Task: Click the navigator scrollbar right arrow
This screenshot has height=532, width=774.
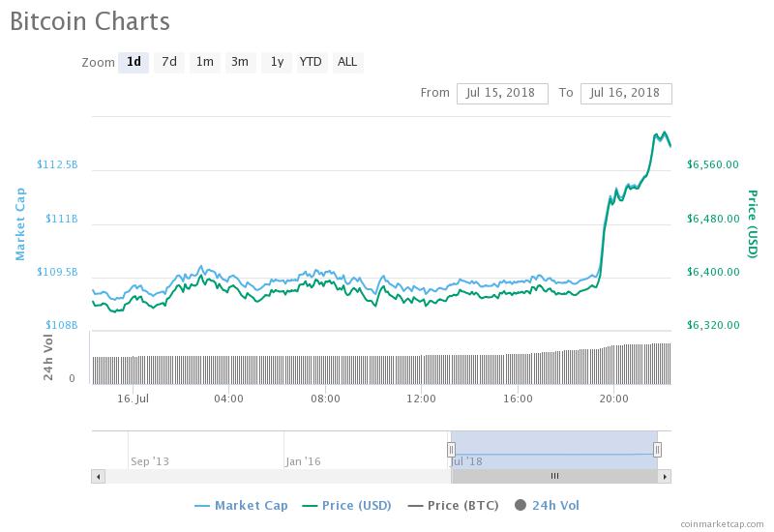Action: [x=665, y=476]
